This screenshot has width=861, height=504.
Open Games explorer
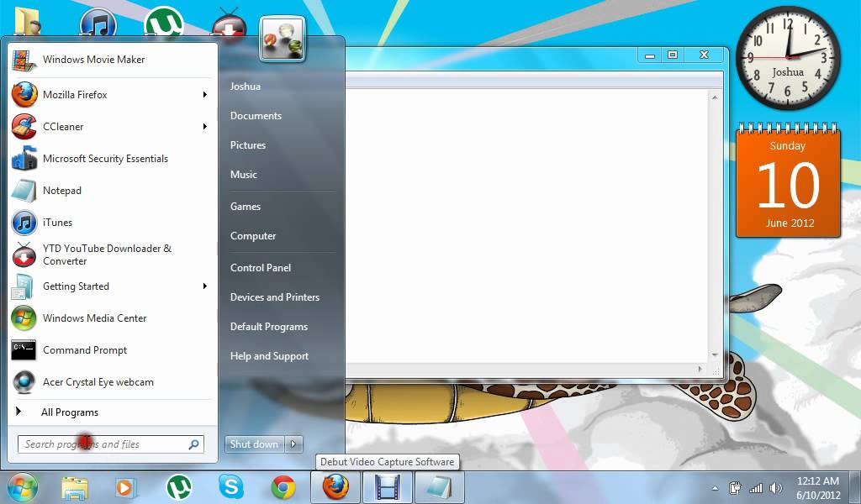point(246,206)
